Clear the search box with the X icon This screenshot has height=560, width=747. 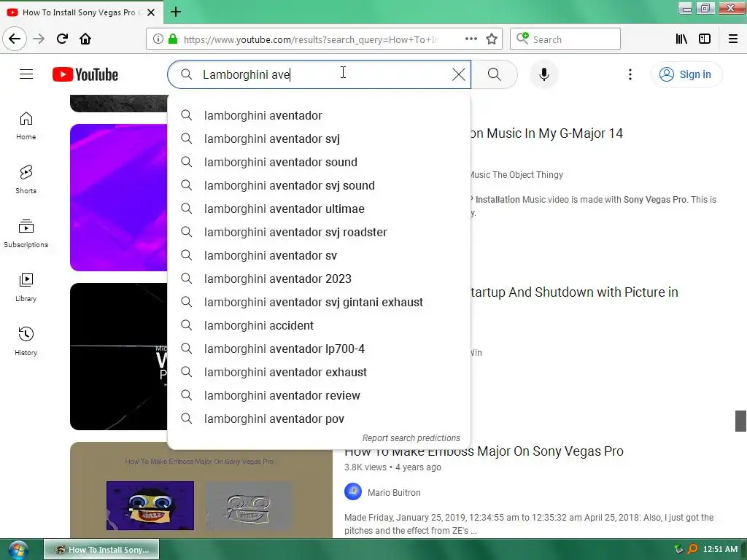pos(459,74)
